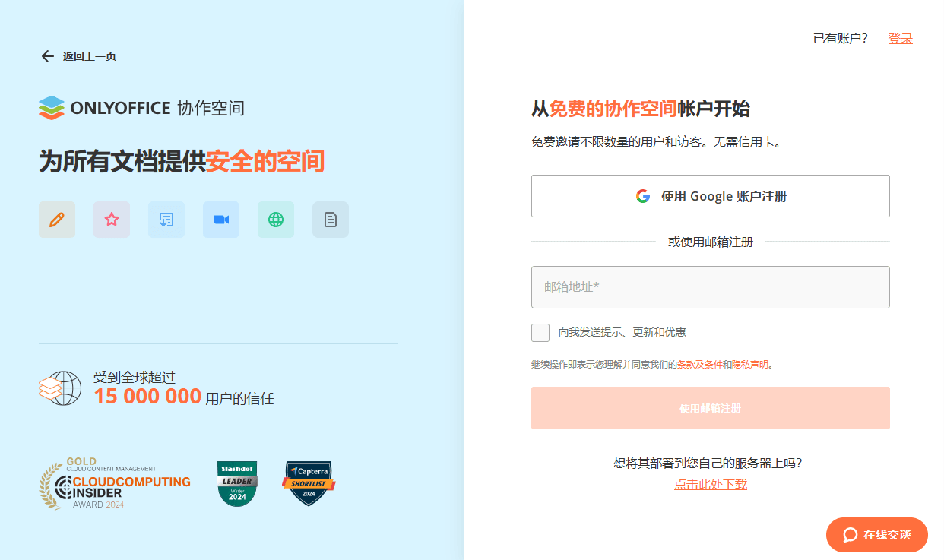Viewport: 944px width, 560px height.
Task: Open the 登录 login link
Action: (901, 38)
